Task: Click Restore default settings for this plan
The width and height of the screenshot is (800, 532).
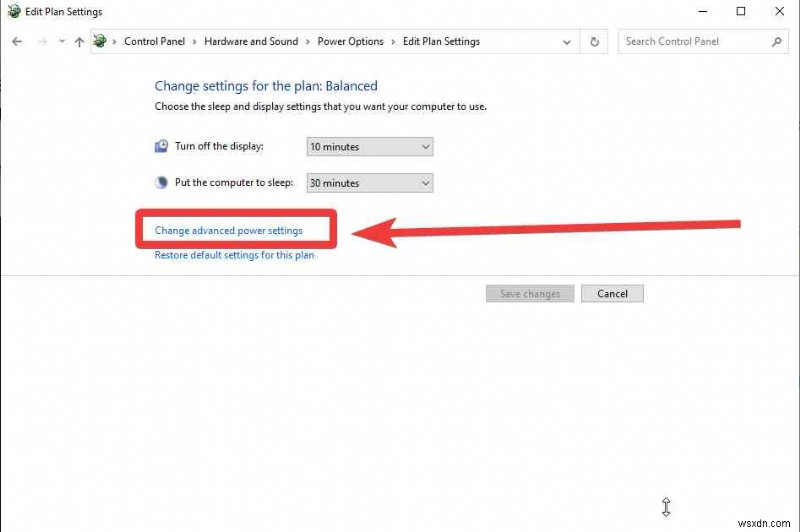Action: pos(234,255)
